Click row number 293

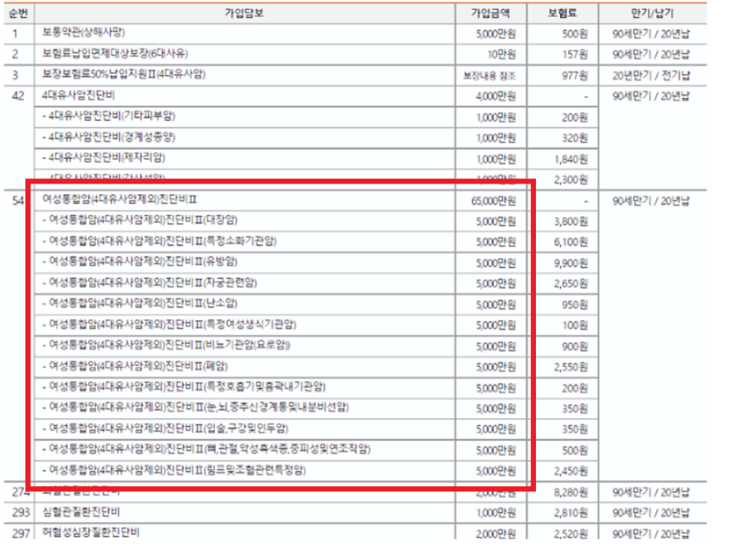point(21,512)
